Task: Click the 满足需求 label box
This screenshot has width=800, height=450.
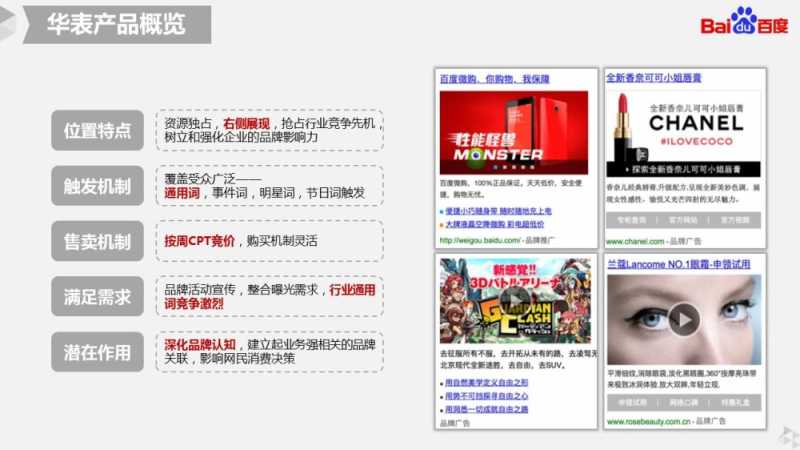Action: point(97,296)
